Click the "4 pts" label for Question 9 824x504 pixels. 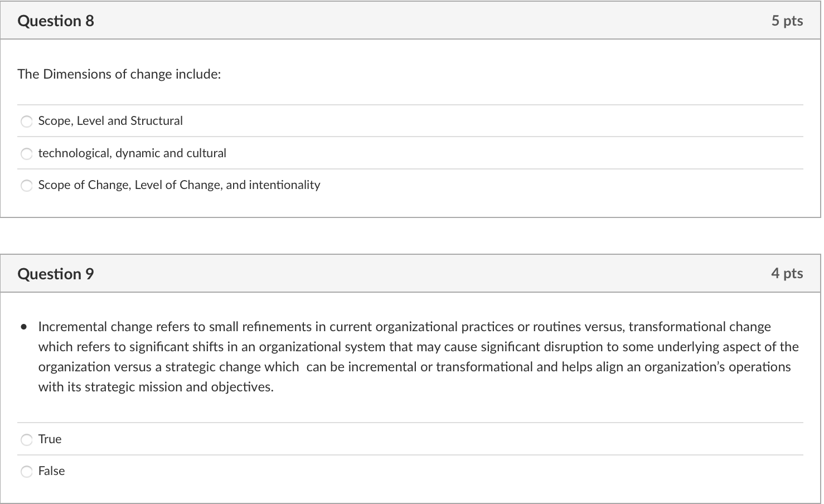[788, 273]
